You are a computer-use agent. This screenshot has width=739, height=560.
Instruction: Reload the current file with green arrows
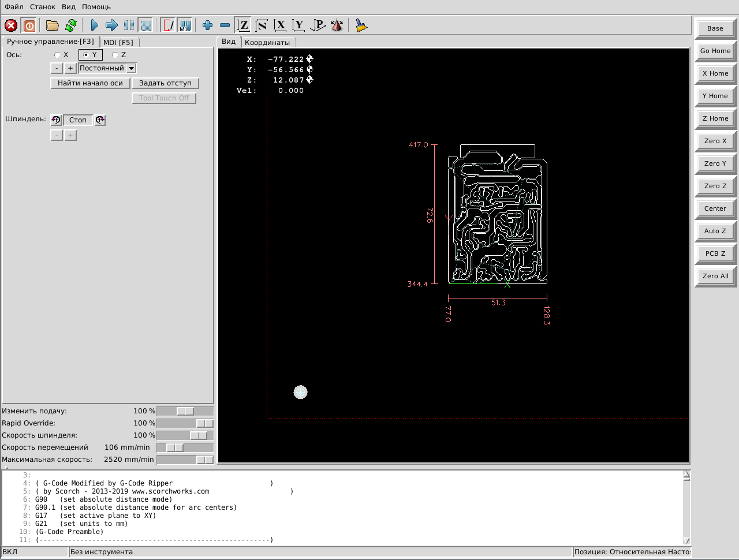(x=71, y=25)
